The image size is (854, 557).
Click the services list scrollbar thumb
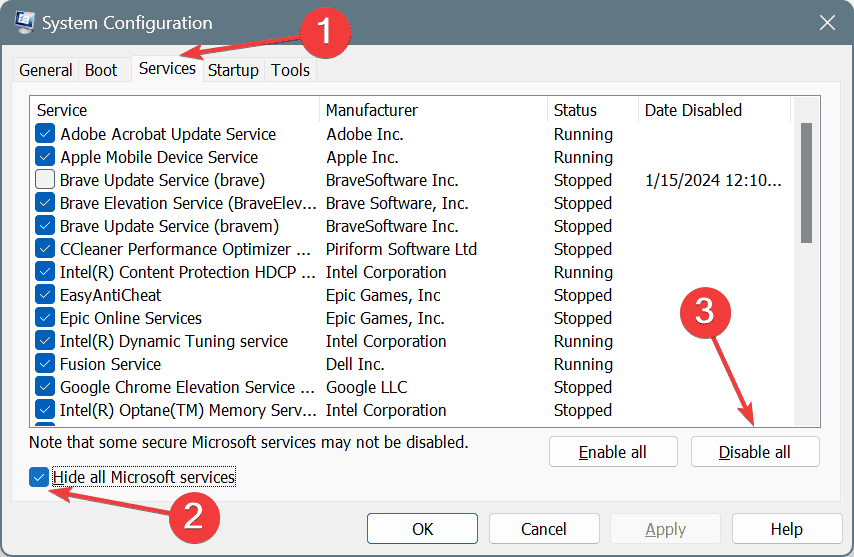click(807, 183)
